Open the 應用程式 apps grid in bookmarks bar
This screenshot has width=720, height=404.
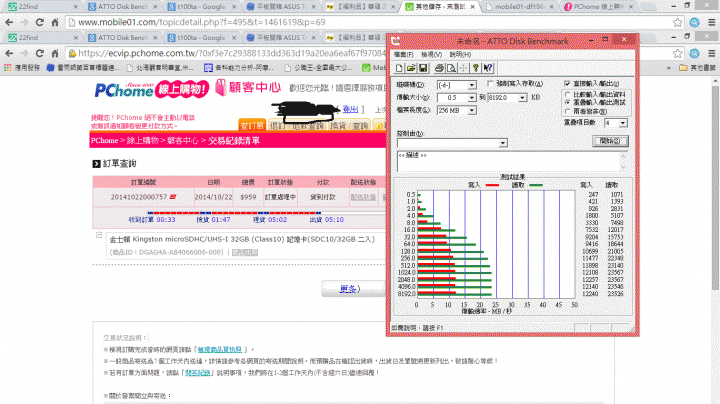click(22, 67)
